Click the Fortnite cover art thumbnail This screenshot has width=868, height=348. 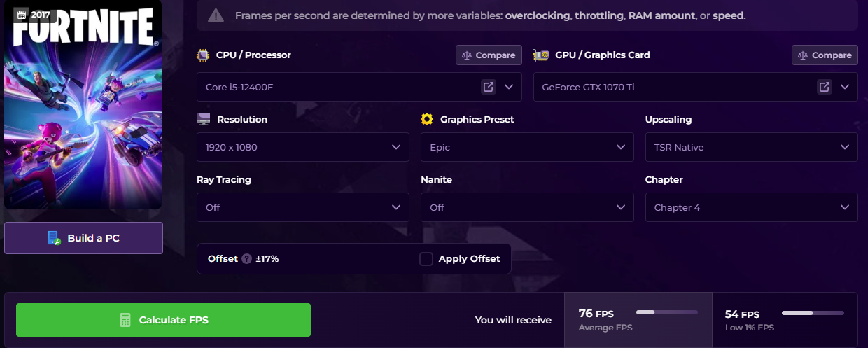[83, 105]
